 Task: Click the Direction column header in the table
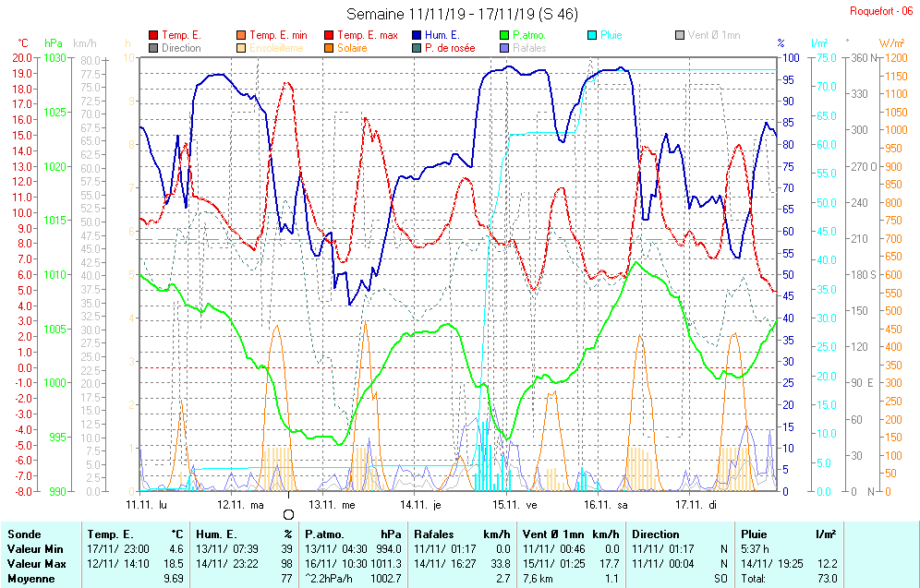[x=656, y=534]
